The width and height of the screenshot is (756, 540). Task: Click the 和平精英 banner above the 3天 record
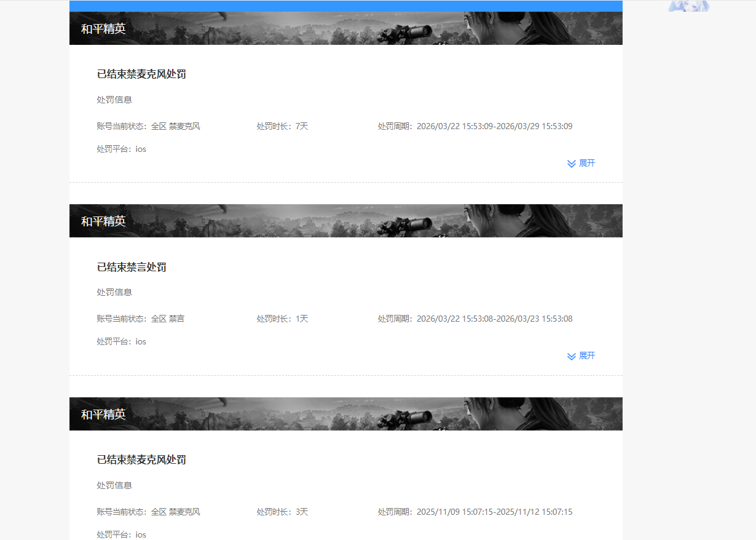(346, 414)
